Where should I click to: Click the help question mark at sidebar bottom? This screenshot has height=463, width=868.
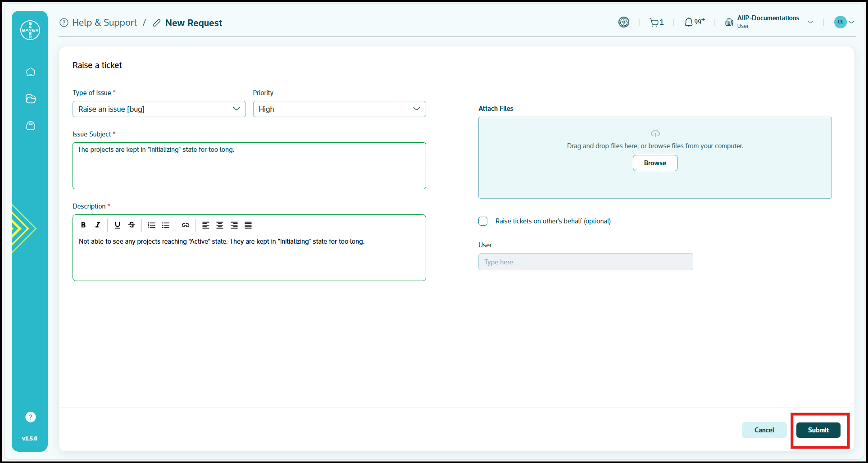[x=30, y=417]
